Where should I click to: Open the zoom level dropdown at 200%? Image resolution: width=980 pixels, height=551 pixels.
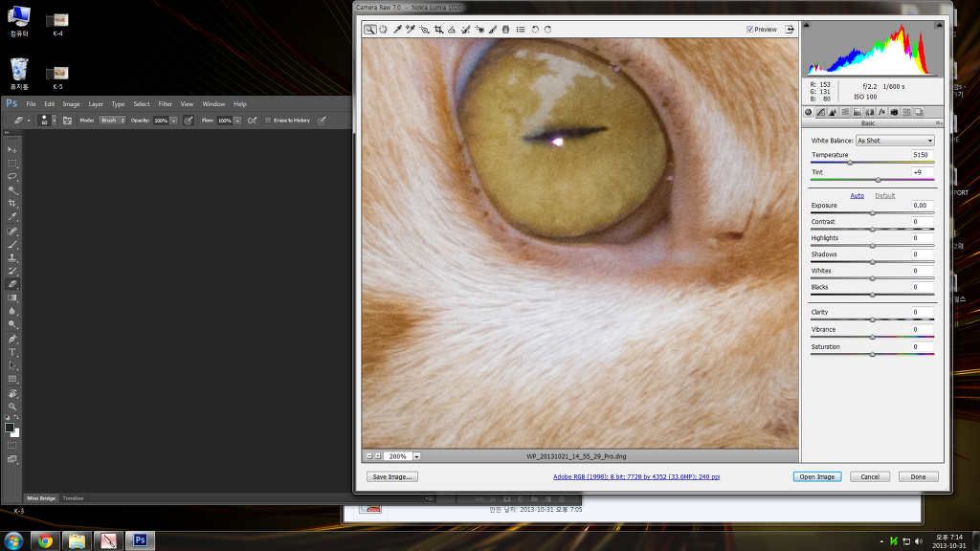(417, 456)
